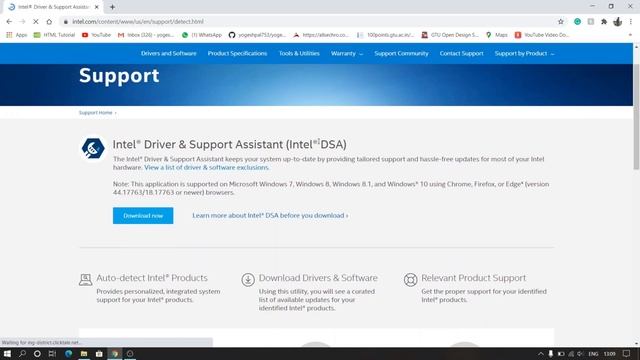
Task: Open the YouTube Video Downloader bookmark
Action: coord(542,35)
